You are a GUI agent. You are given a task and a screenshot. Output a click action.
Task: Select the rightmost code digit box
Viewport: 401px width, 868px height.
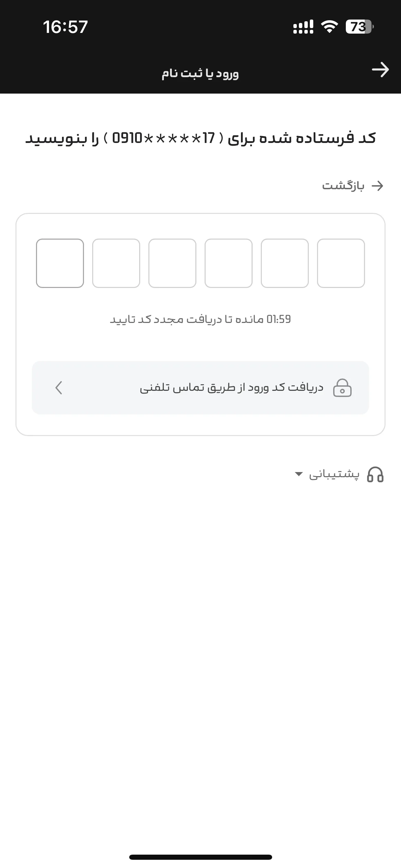[341, 263]
